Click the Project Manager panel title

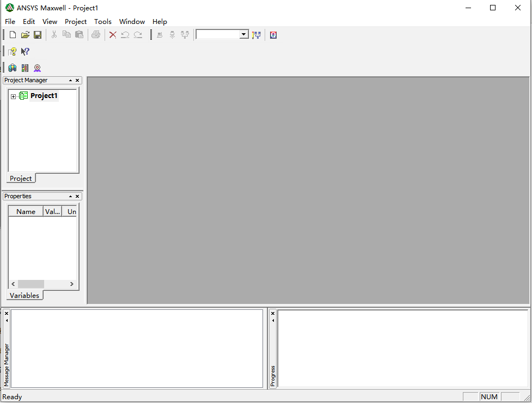coord(26,81)
